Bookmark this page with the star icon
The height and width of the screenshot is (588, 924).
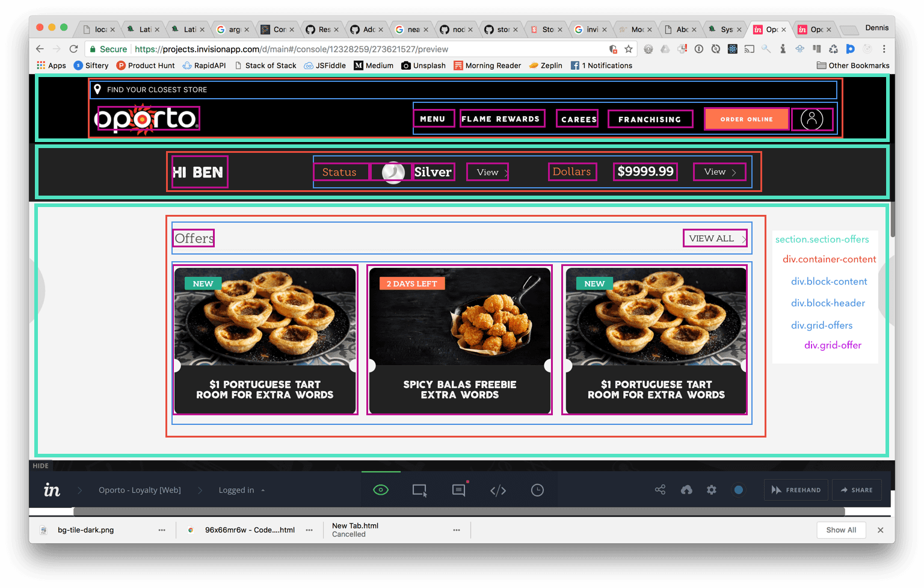pos(629,49)
